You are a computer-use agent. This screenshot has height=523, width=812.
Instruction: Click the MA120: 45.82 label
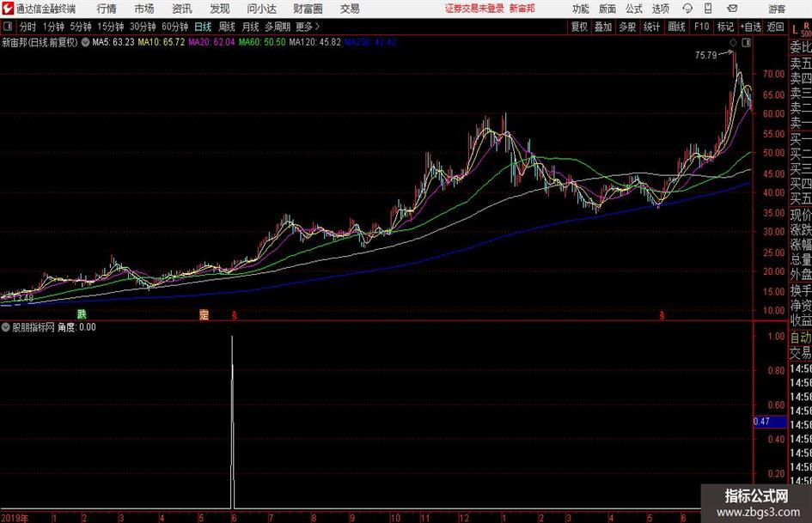[x=314, y=42]
